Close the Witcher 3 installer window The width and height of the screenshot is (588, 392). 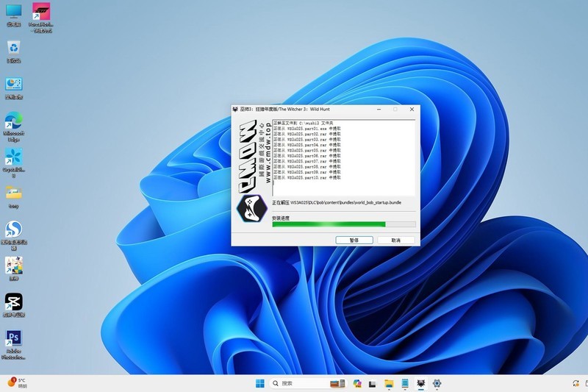pyautogui.click(x=412, y=109)
